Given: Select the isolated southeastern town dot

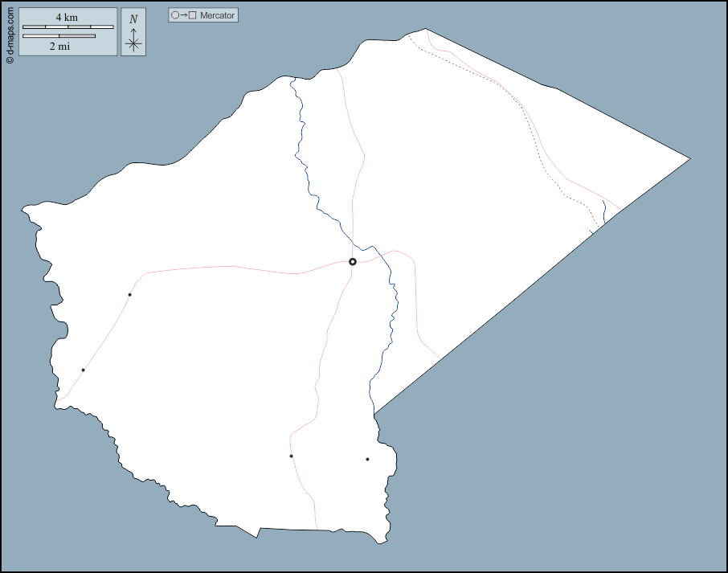Looking at the screenshot, I should [367, 460].
